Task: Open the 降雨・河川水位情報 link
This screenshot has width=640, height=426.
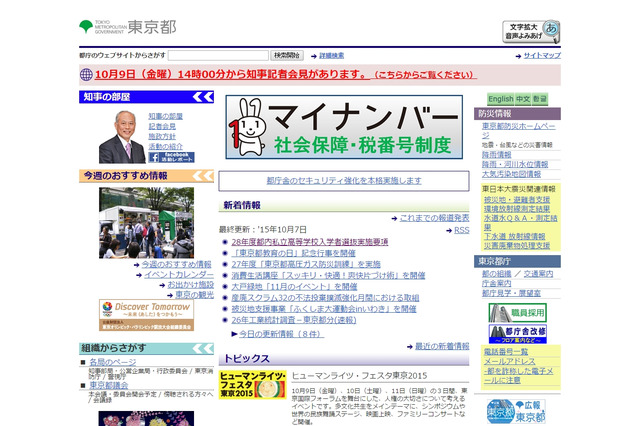Action: [x=515, y=164]
